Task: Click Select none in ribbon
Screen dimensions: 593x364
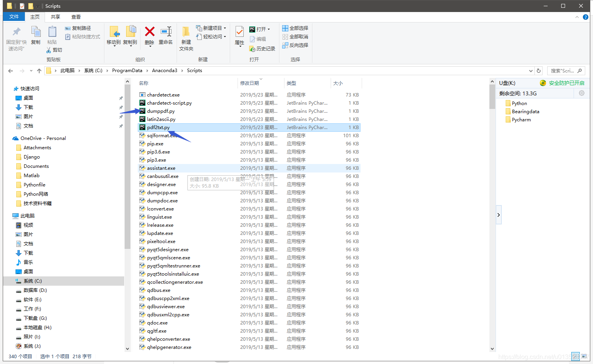Action: (295, 37)
